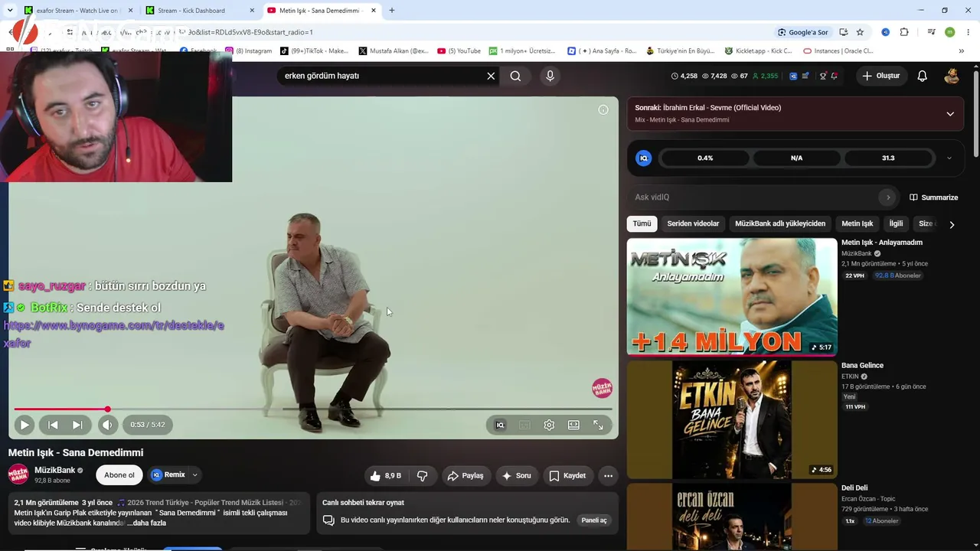The image size is (980, 551).
Task: Save the video with Kaydet
Action: 567,476
